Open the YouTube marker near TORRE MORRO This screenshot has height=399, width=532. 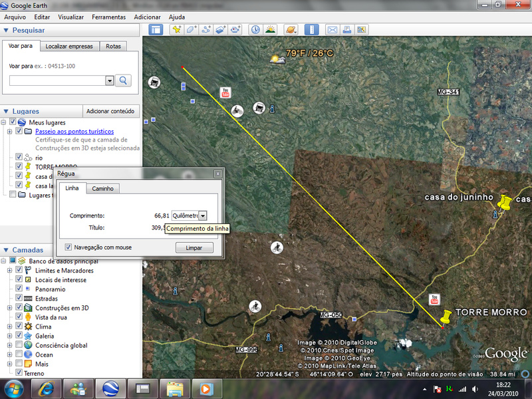point(434,299)
